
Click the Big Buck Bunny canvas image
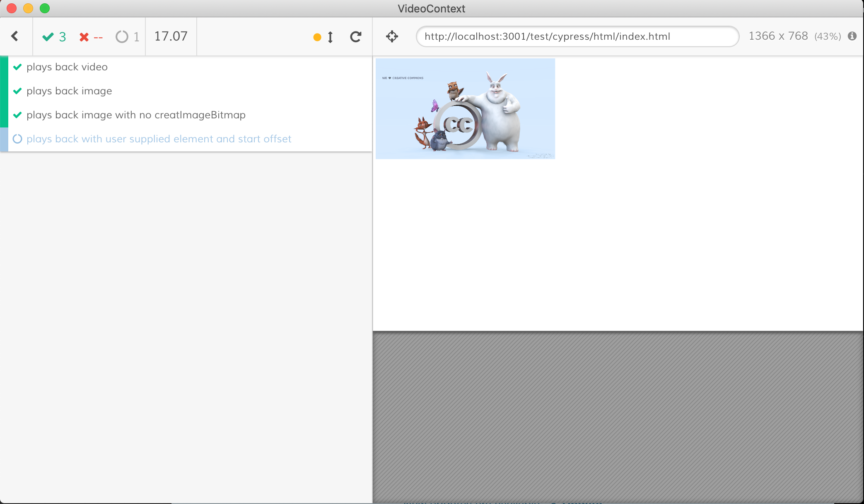coord(465,108)
